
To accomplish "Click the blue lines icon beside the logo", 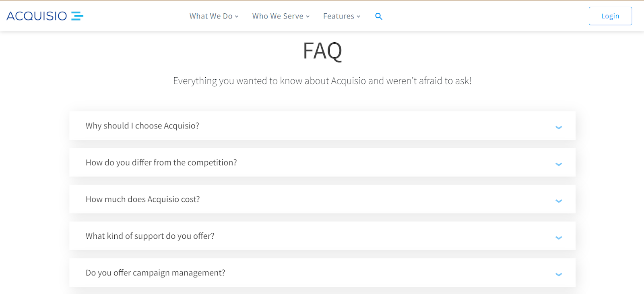I will [77, 16].
